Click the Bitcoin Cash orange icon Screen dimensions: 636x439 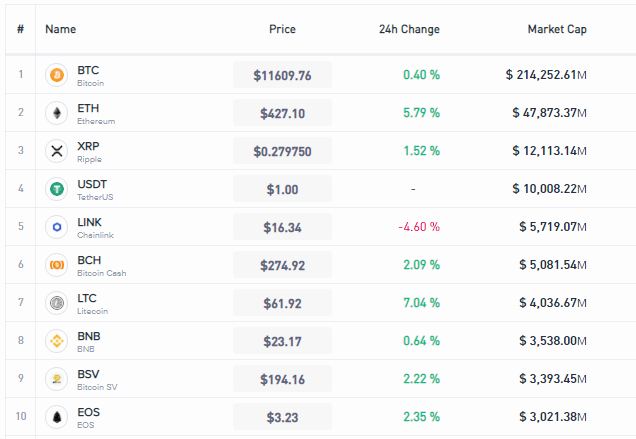57,265
